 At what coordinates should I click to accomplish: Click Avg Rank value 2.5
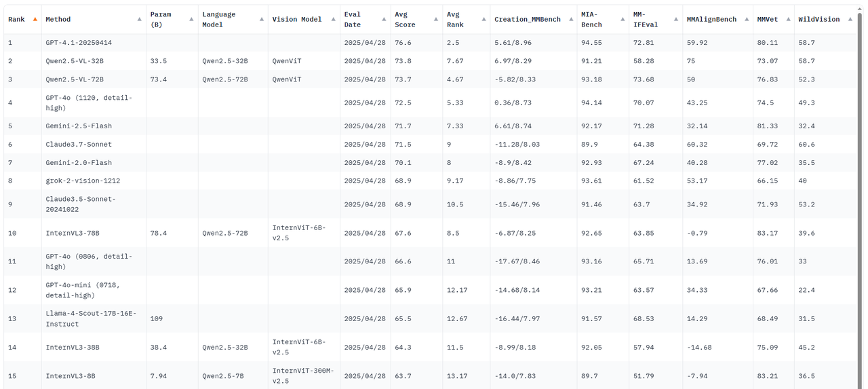click(453, 42)
